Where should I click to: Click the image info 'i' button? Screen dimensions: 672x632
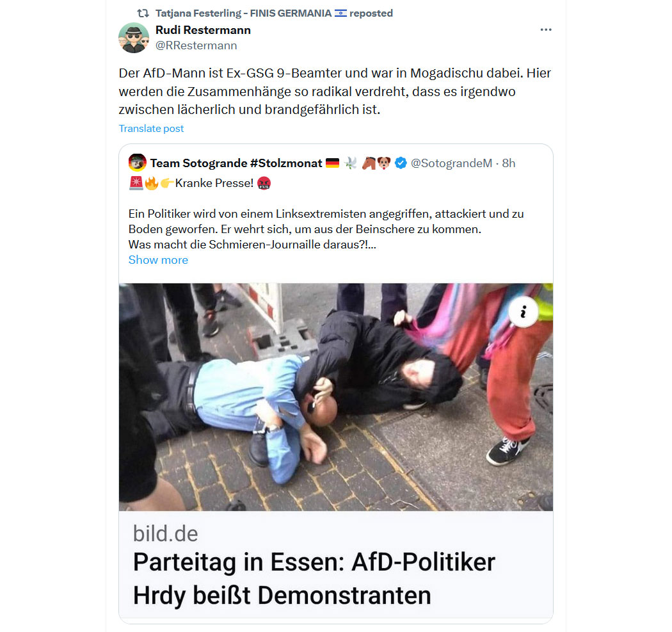click(524, 312)
